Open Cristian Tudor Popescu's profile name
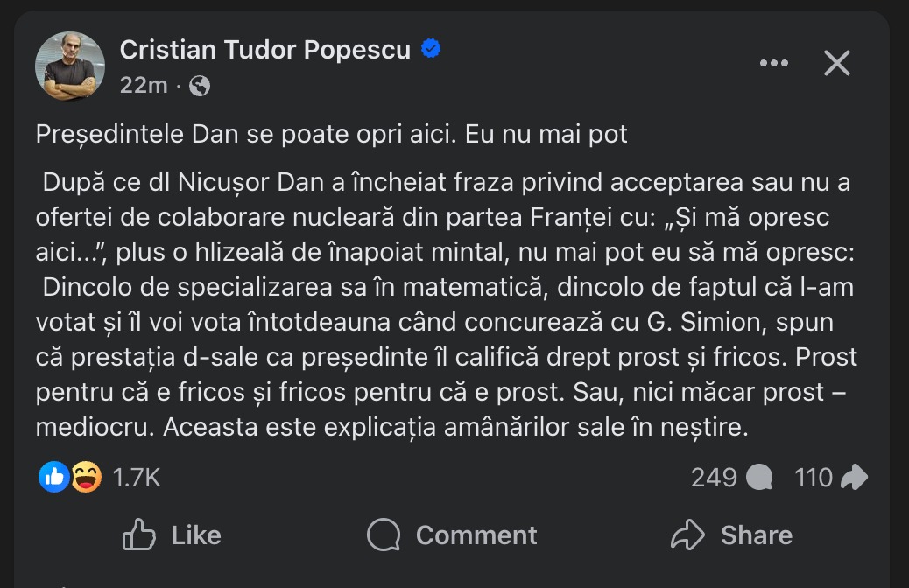 (265, 50)
